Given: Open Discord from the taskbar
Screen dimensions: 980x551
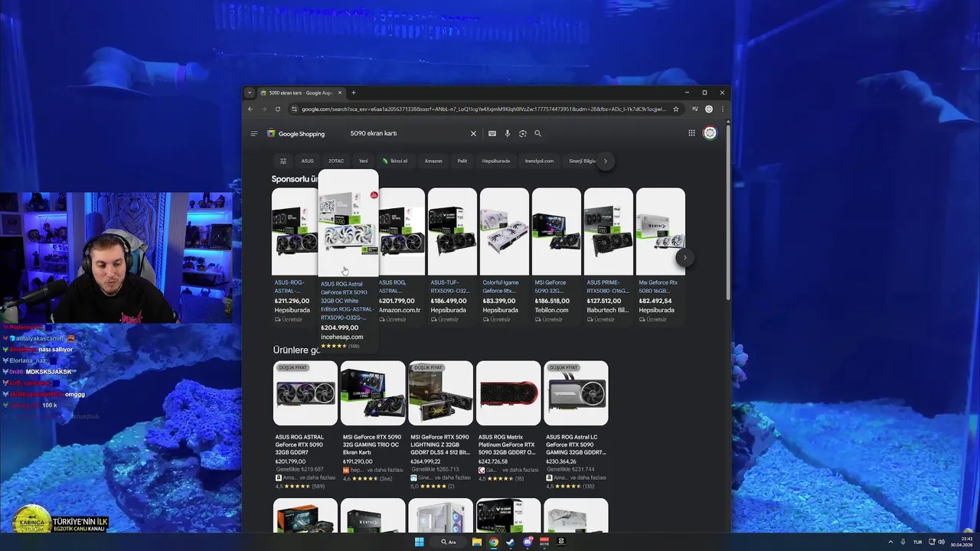Looking at the screenshot, I should [528, 542].
